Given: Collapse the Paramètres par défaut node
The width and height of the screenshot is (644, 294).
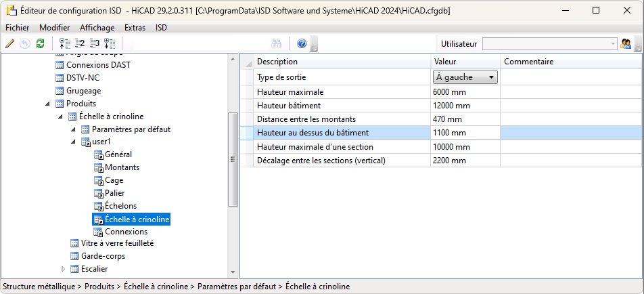Looking at the screenshot, I should [74, 129].
